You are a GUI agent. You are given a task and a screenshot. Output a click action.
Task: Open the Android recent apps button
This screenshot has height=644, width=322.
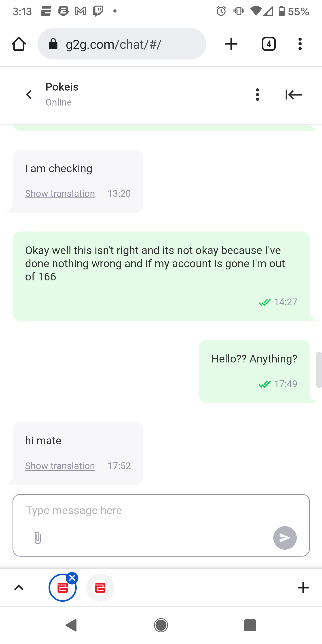(250, 625)
